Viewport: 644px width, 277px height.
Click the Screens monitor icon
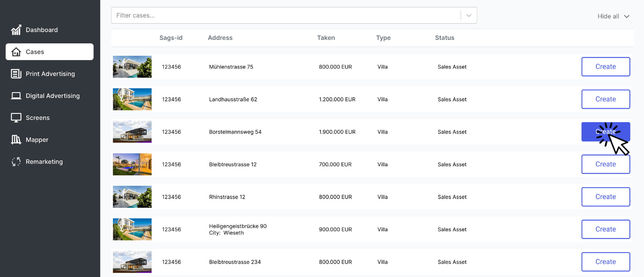pyautogui.click(x=16, y=118)
